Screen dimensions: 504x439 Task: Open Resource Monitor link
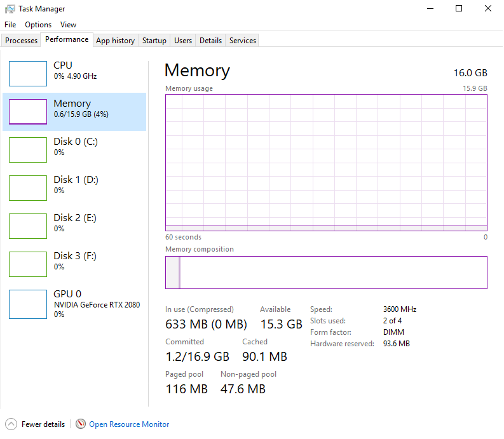click(129, 424)
